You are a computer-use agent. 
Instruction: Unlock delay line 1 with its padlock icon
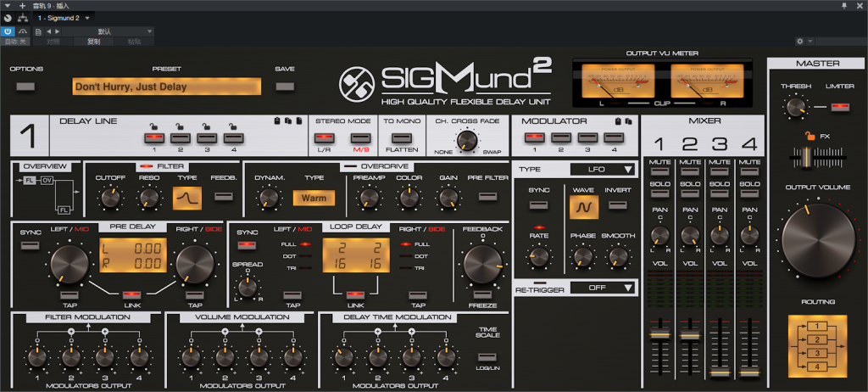[x=153, y=127]
